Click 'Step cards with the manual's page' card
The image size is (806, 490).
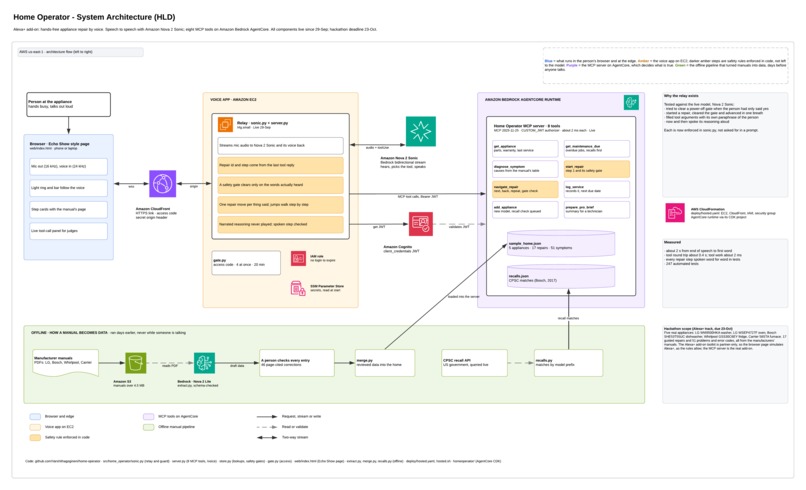click(68, 210)
